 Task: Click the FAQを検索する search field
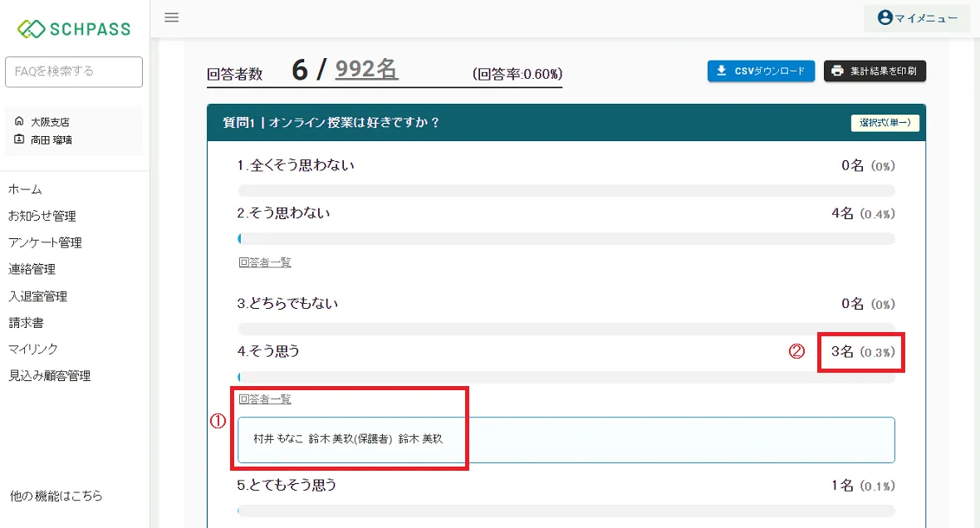point(74,72)
